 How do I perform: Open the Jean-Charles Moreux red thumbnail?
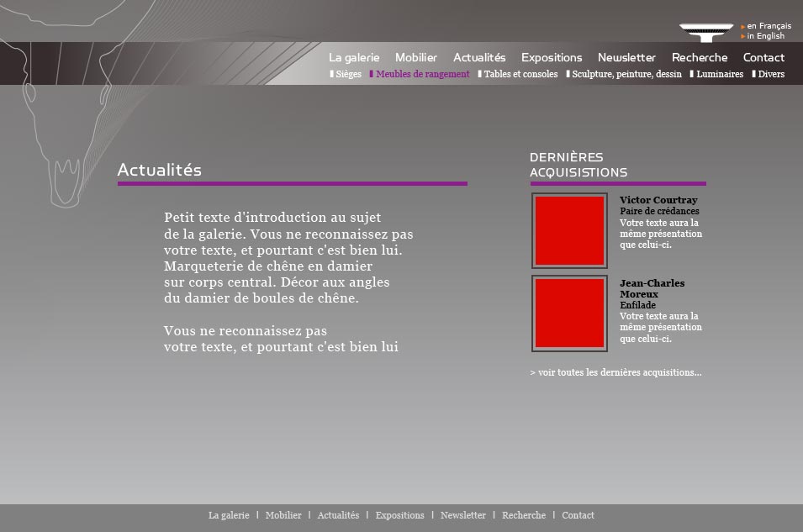coord(569,313)
